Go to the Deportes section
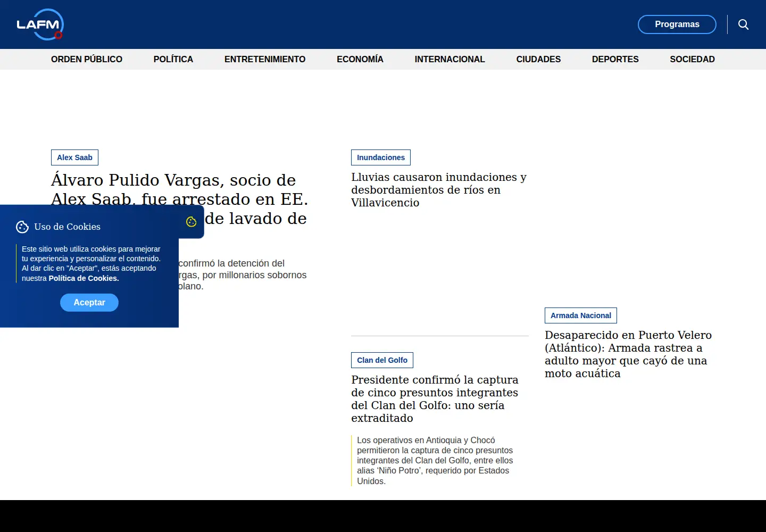This screenshot has width=766, height=532. pyautogui.click(x=615, y=59)
